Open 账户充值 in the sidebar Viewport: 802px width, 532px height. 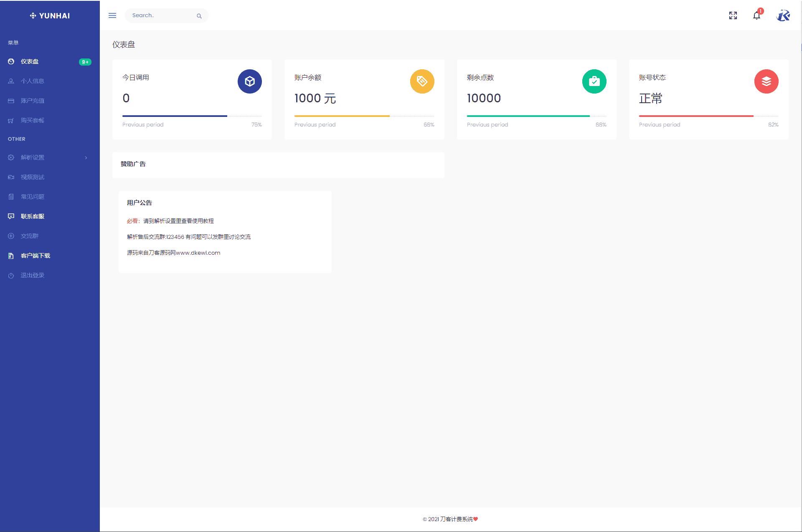(x=32, y=101)
